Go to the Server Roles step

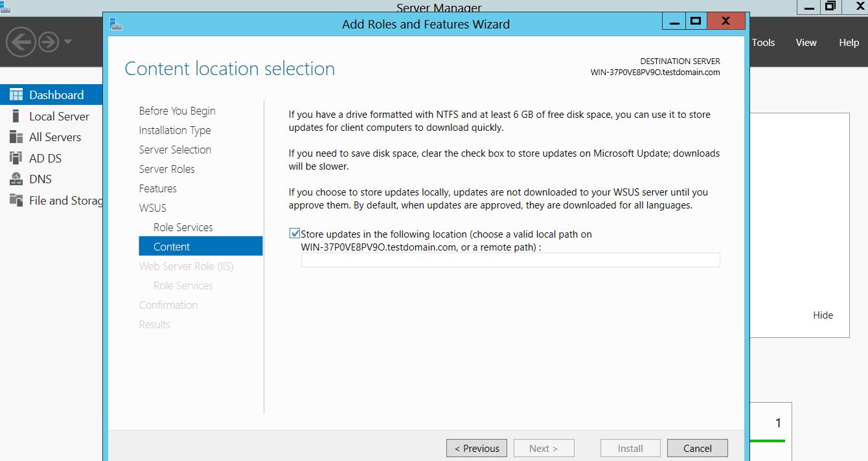(x=166, y=169)
